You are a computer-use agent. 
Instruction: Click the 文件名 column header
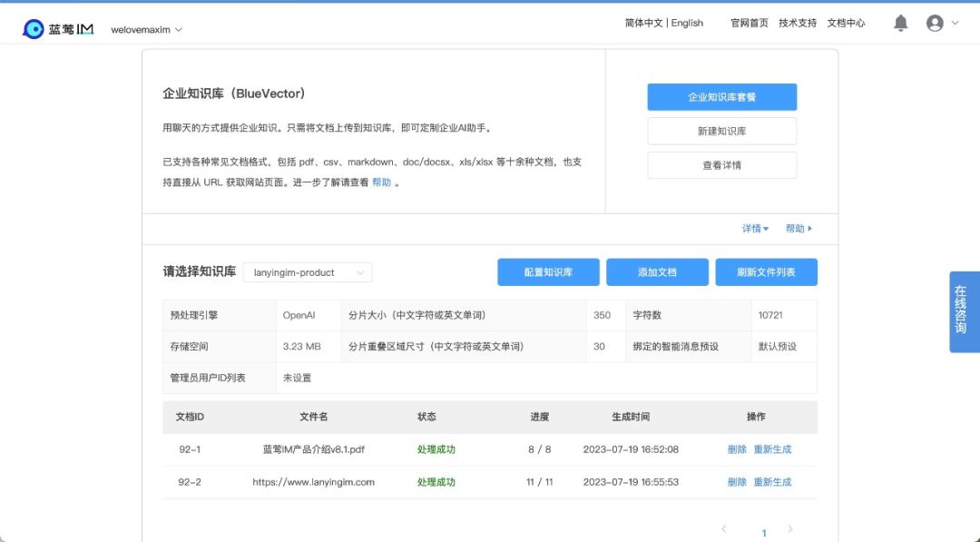[x=313, y=417]
